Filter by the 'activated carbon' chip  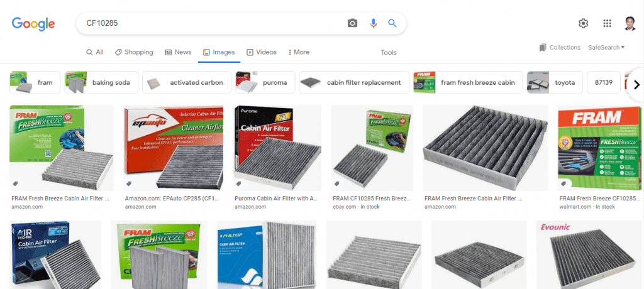point(186,82)
